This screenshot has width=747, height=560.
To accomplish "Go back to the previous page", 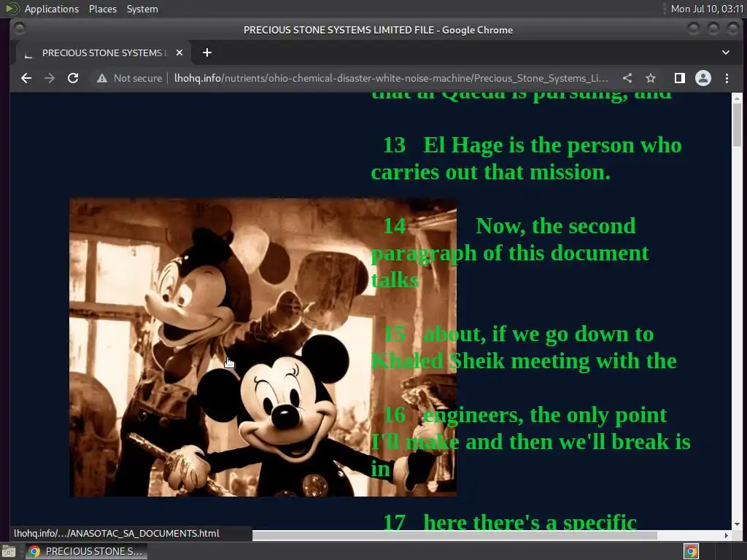I will (x=26, y=78).
